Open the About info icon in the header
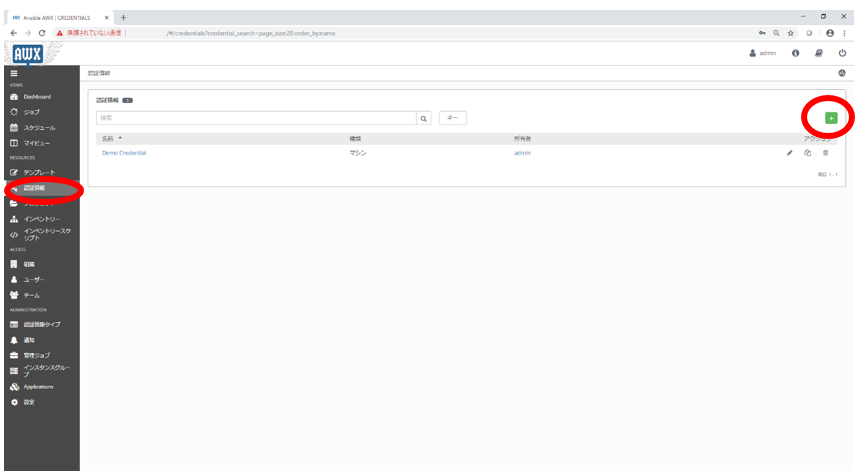Viewport: 860px width, 473px height. 796,53
